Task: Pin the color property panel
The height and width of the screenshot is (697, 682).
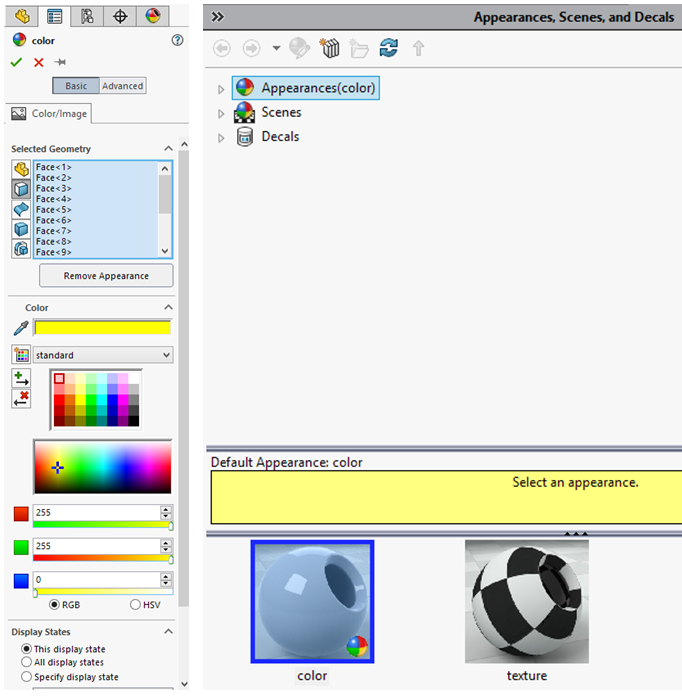Action: coord(60,62)
